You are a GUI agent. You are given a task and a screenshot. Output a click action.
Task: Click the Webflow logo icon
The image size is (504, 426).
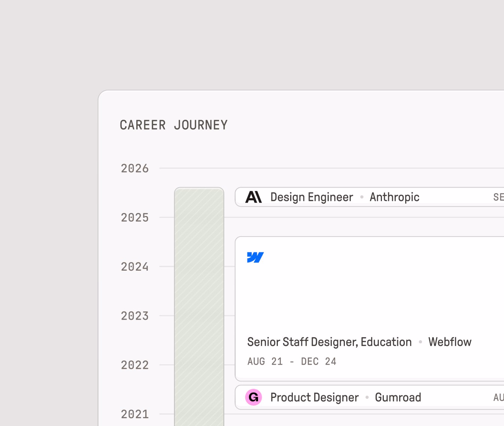coord(255,258)
